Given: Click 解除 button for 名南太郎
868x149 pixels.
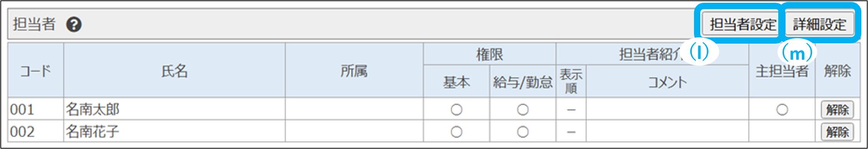Looking at the screenshot, I should click(837, 110).
